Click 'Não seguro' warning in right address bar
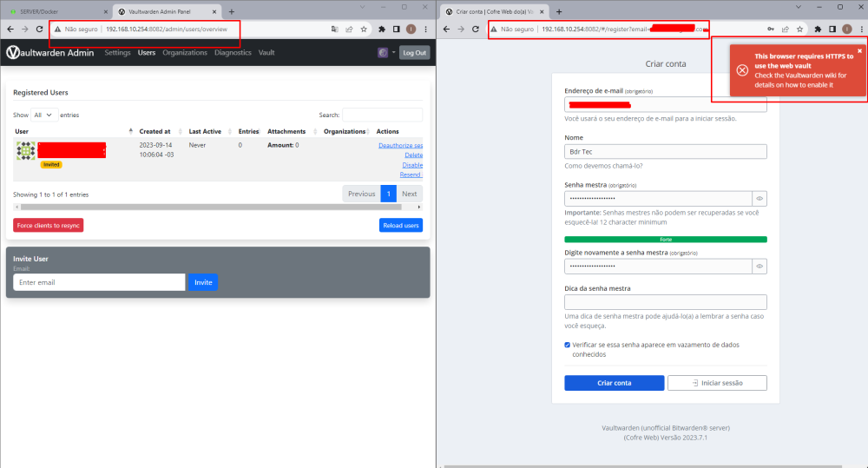Image resolution: width=868 pixels, height=468 pixels. coord(512,29)
